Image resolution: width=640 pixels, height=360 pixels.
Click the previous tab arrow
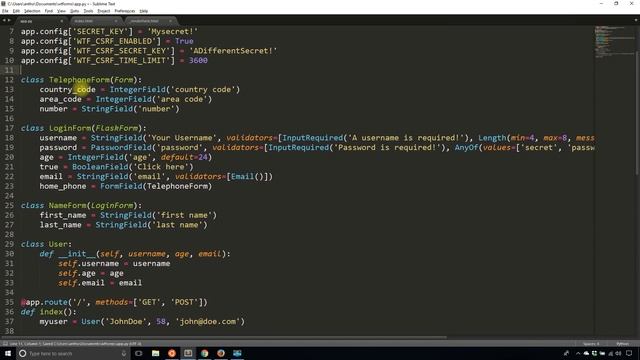[4, 20]
